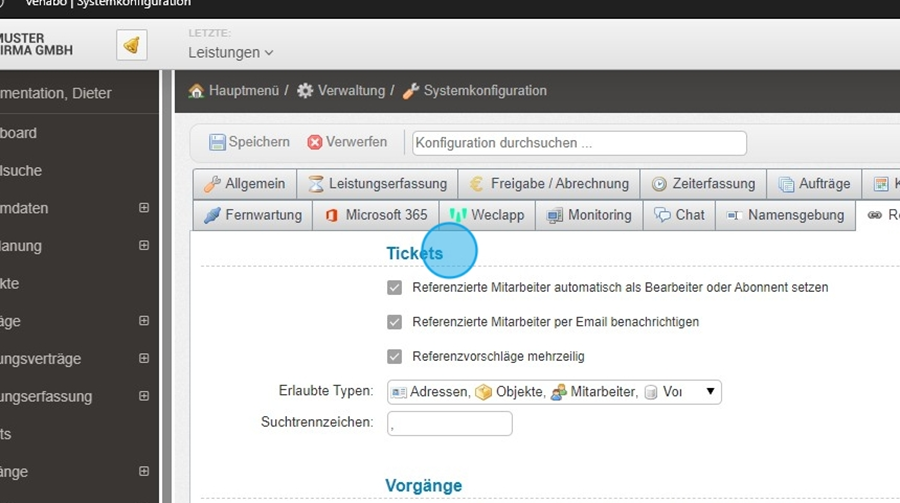Open the Erlaubte Typen dropdown
This screenshot has width=900, height=503.
pos(710,392)
